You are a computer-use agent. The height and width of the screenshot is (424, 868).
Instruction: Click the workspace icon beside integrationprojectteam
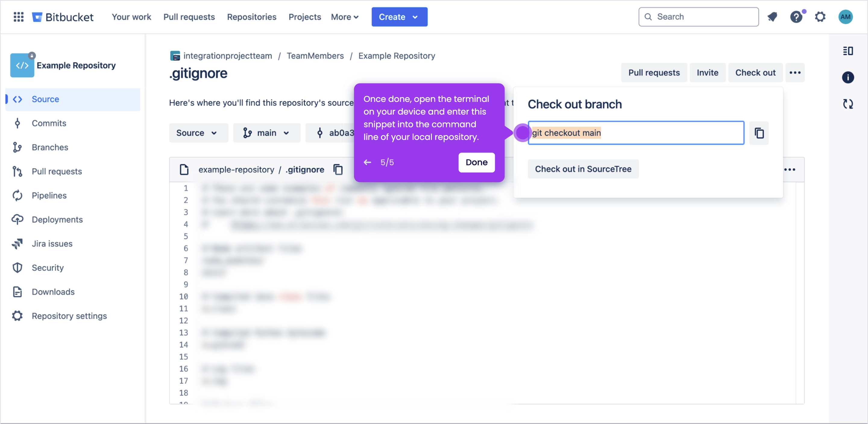point(175,55)
